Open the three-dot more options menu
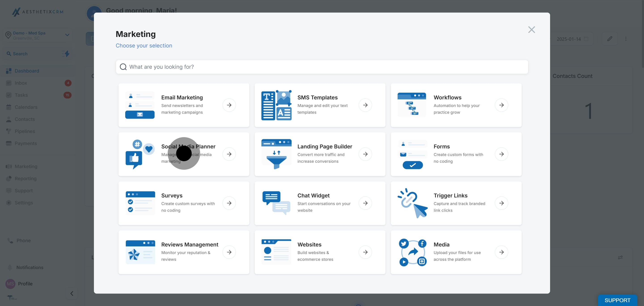644x306 pixels. [x=626, y=39]
